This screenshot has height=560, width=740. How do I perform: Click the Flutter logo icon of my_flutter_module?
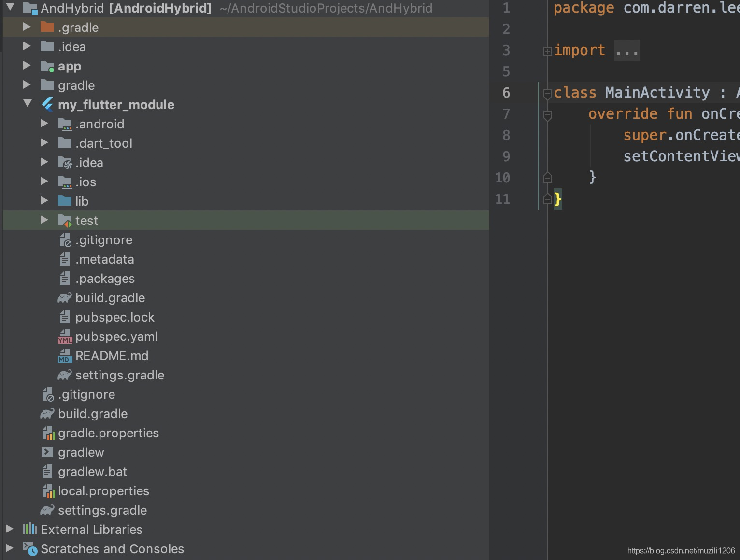pyautogui.click(x=47, y=104)
